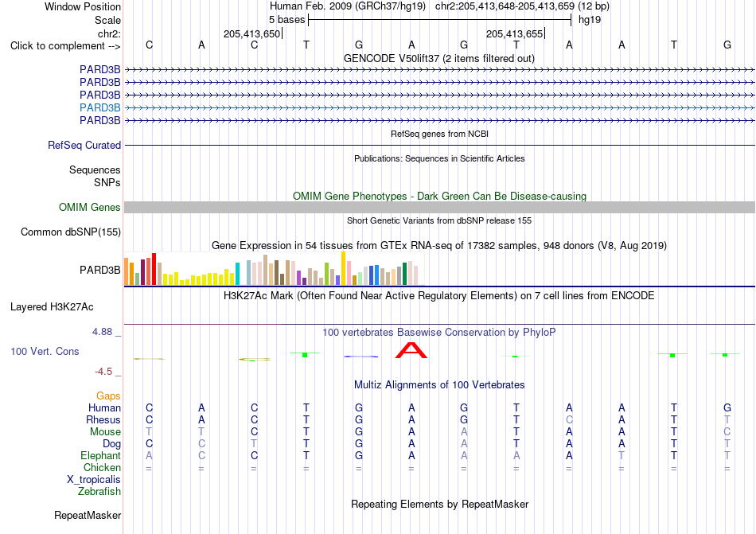Select the Rhesus species label
This screenshot has width=756, height=534.
click(103, 419)
